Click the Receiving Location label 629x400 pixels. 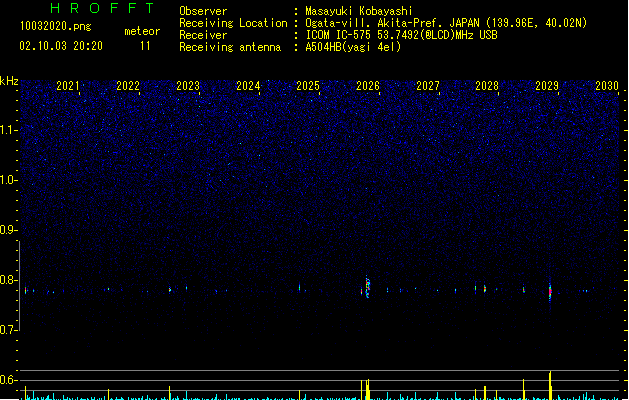pos(233,23)
